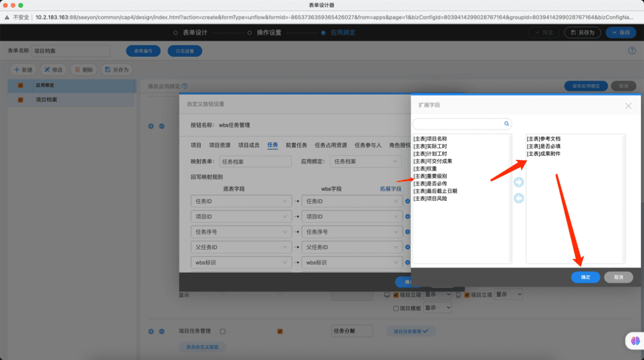
Task: Click the help icon next to 修改应用绑定
Action: [185, 86]
